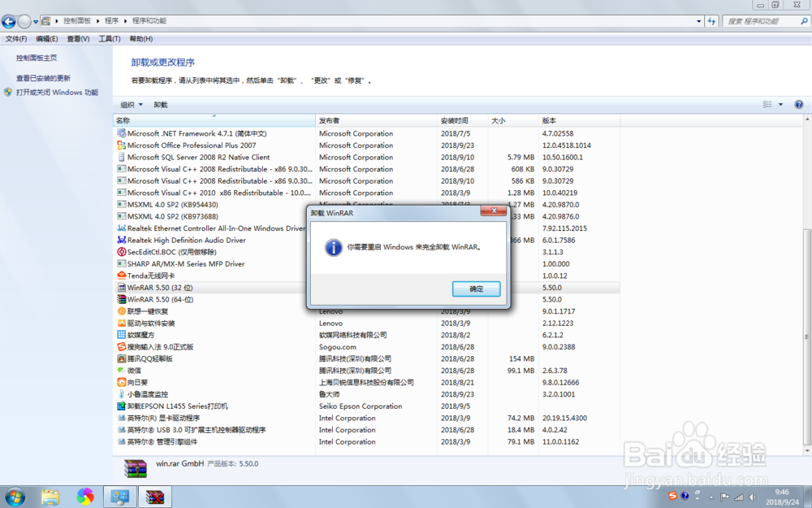Screen dimensions: 812x508
Task: Sort by 发布者 column header
Action: coord(376,121)
